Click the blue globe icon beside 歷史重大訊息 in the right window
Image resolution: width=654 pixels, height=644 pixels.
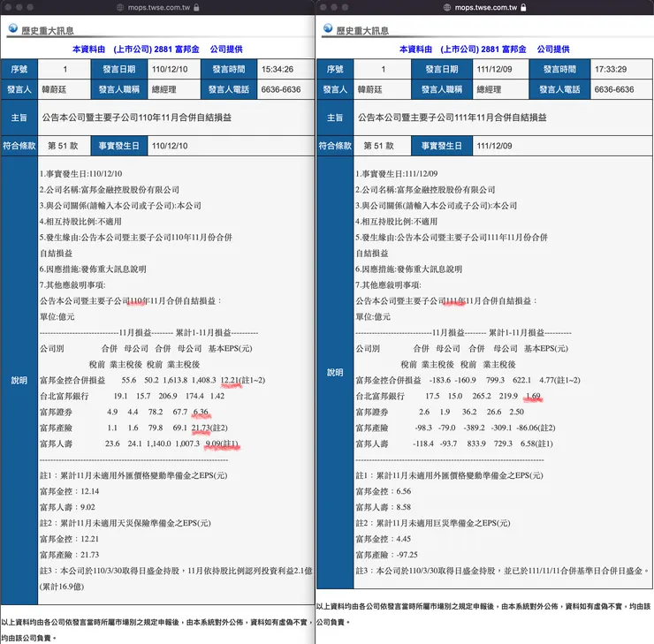(x=328, y=28)
